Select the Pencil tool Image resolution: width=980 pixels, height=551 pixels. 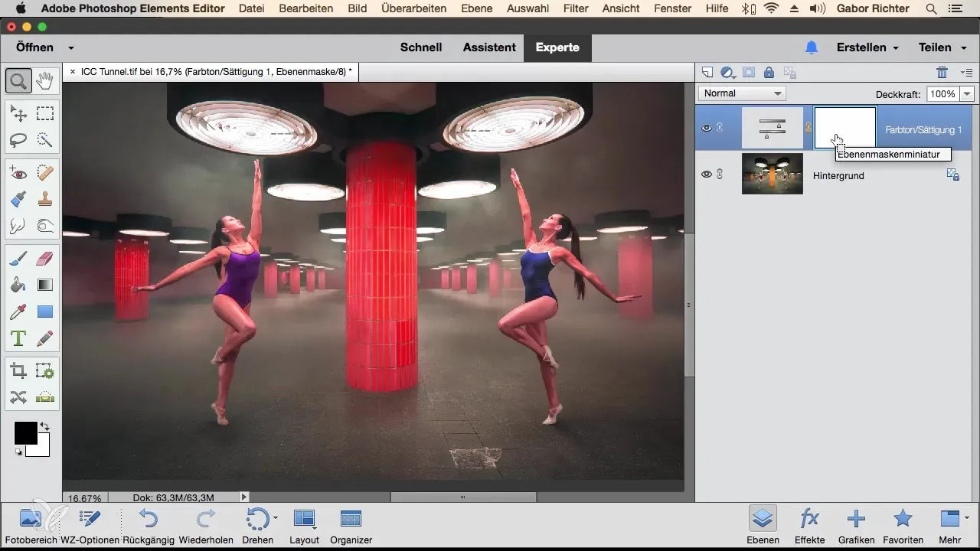point(45,337)
